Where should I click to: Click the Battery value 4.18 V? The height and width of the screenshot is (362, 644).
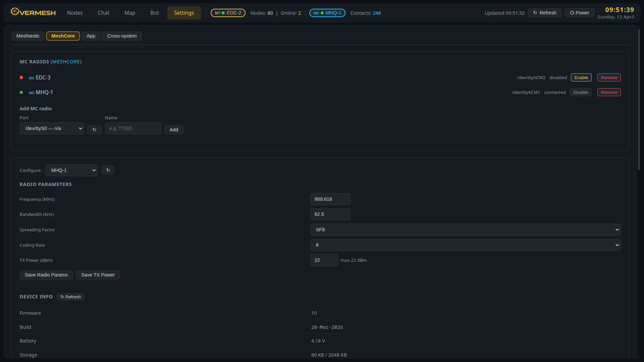[x=318, y=341]
